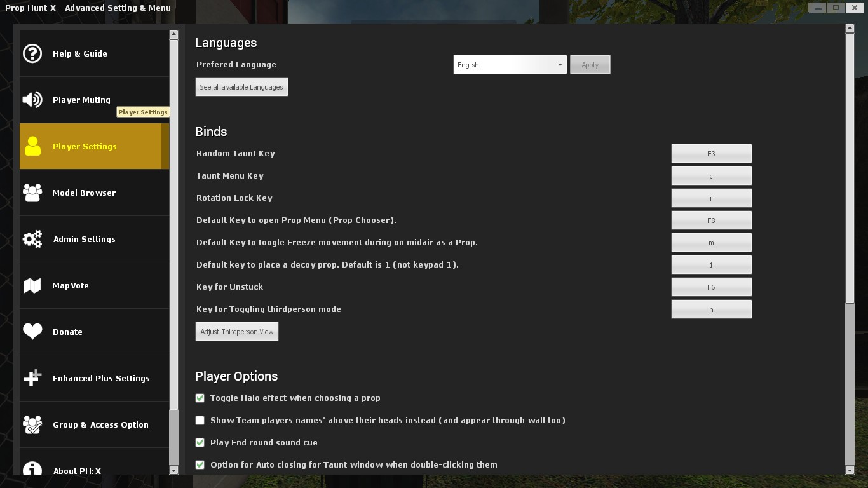Click the See all available Languages button
Viewport: 868px width, 488px height.
tap(241, 86)
